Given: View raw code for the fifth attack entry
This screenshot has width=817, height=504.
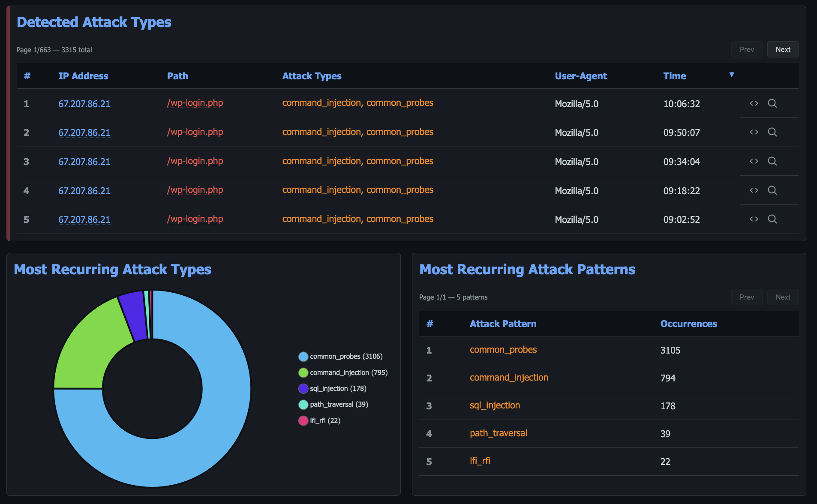Looking at the screenshot, I should coord(754,219).
